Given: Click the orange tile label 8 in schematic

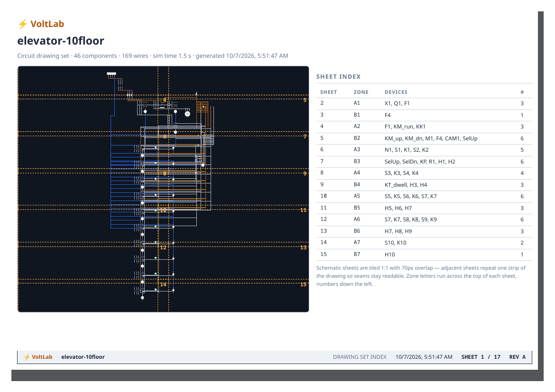Looking at the screenshot, I should coord(165,173).
